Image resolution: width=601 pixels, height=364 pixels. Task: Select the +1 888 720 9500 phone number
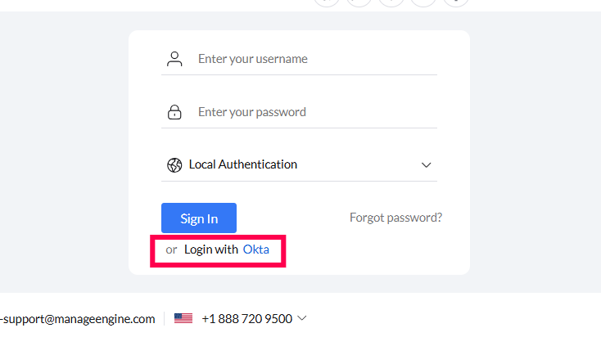[x=246, y=319]
